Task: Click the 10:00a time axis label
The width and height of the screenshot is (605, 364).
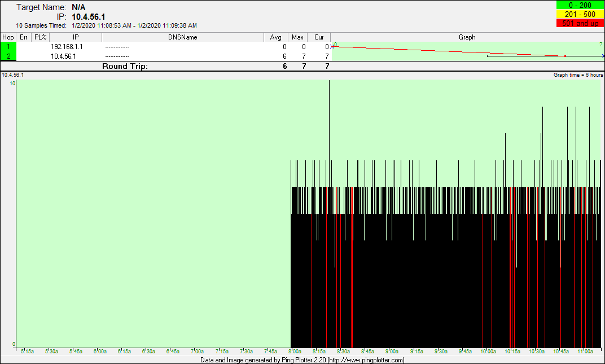Action: pos(490,352)
